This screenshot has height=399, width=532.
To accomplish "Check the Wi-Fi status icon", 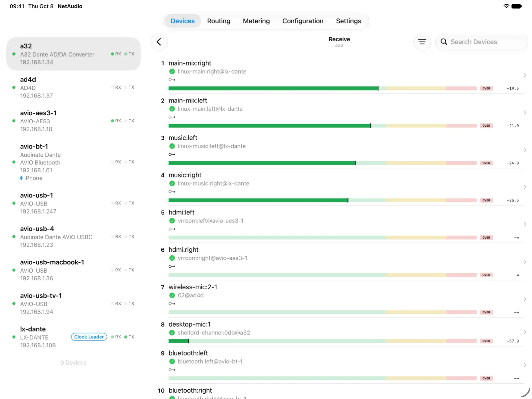I will pyautogui.click(x=506, y=6).
